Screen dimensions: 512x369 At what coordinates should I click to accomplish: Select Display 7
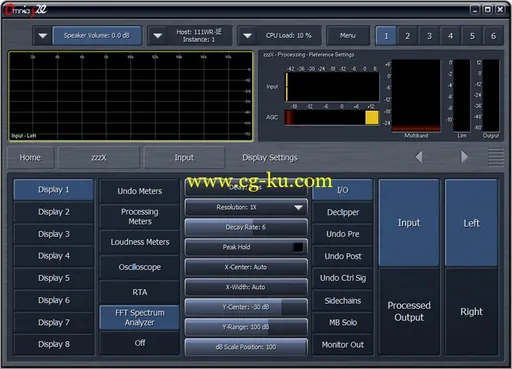coord(53,322)
